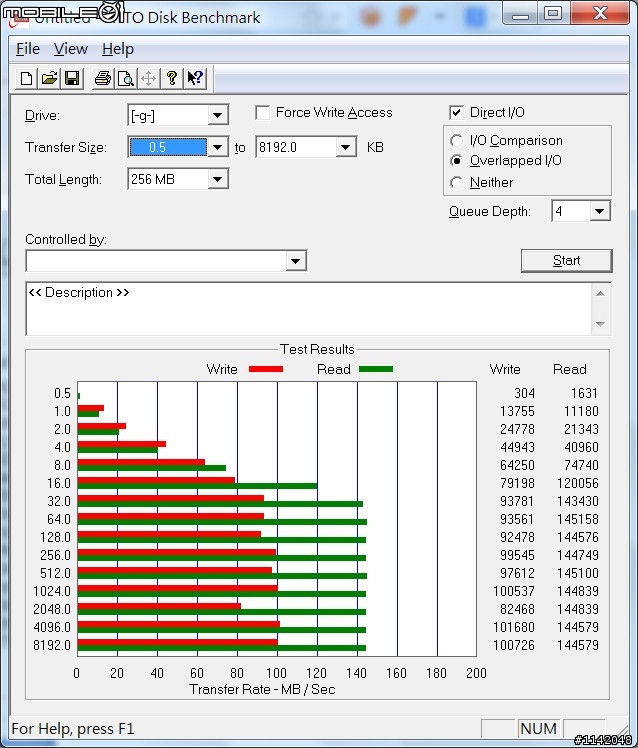Enable Force Write Access checkbox
This screenshot has height=748, width=638.
tap(262, 113)
